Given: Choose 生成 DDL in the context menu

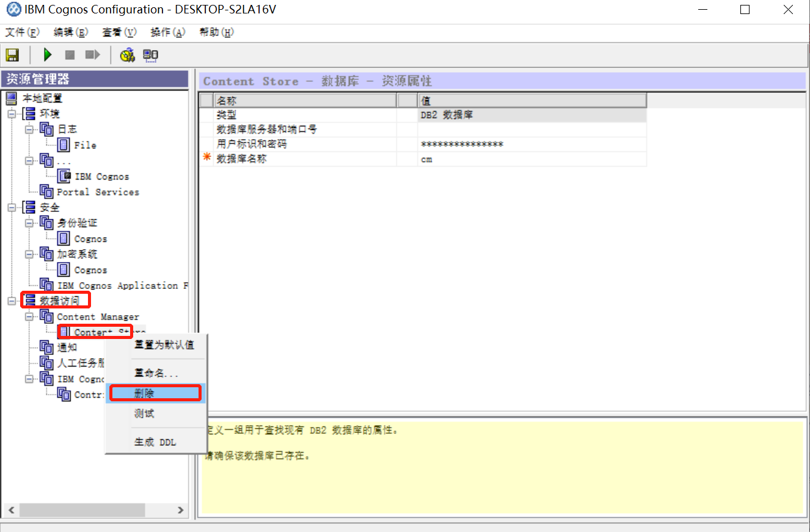Looking at the screenshot, I should [x=156, y=442].
